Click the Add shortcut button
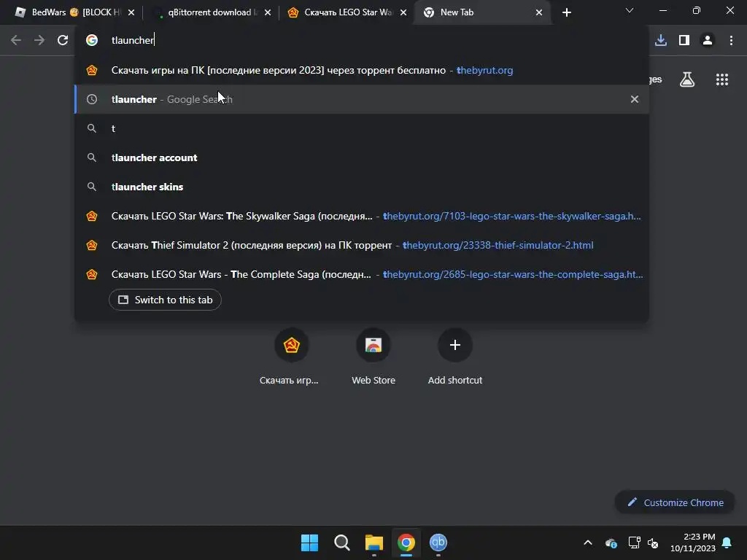Screen dimensions: 747x560 [455, 356]
